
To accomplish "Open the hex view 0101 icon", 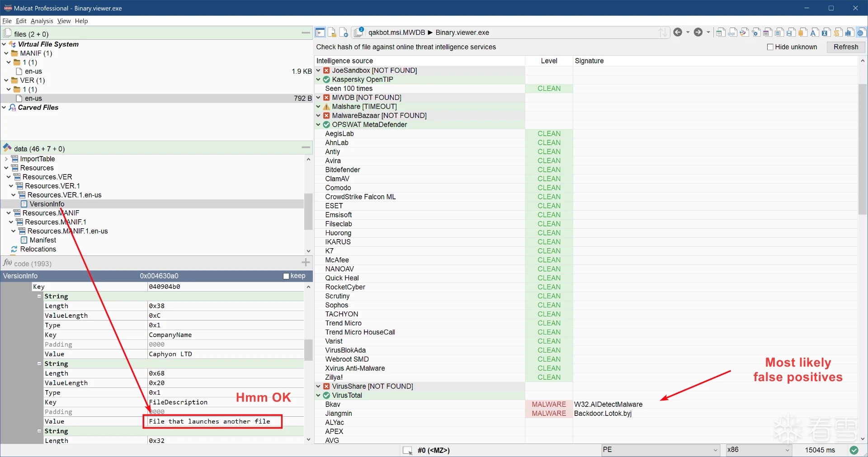I will [x=732, y=32].
